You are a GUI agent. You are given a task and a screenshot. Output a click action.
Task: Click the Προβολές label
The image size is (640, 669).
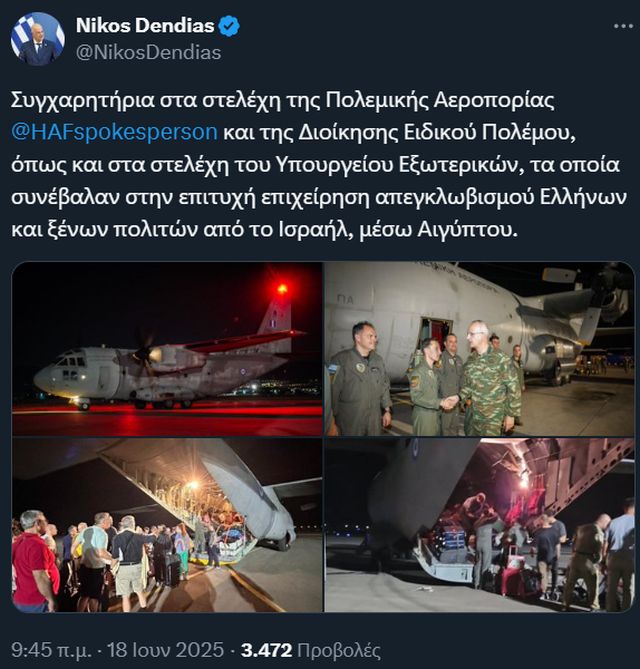click(x=338, y=650)
